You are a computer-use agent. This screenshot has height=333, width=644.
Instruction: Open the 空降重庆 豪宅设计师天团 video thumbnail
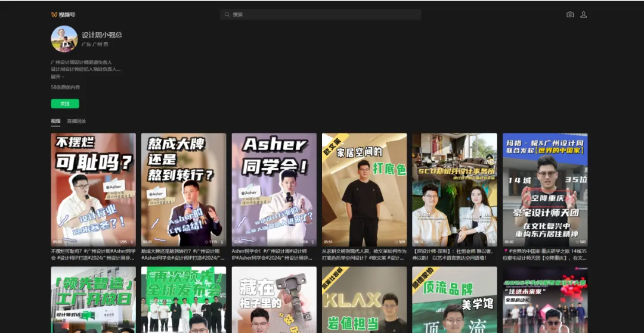click(545, 189)
